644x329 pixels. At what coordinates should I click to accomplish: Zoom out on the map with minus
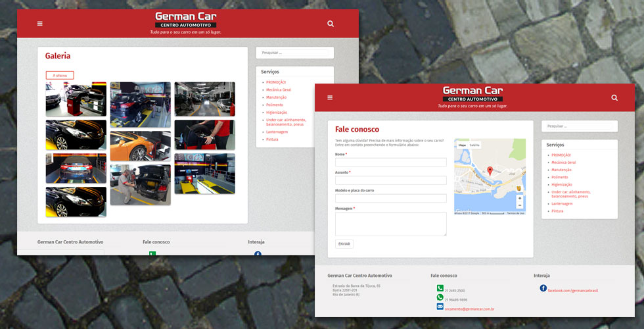click(x=520, y=205)
